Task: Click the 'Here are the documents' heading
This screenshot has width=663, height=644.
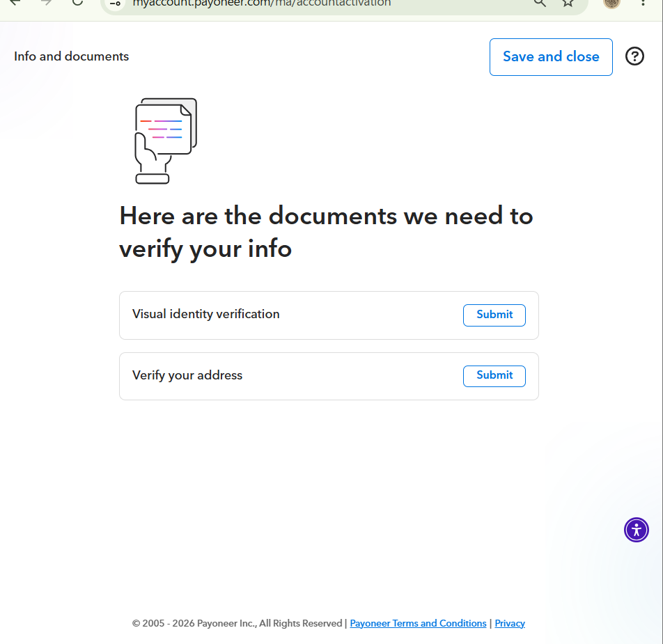Action: [326, 232]
